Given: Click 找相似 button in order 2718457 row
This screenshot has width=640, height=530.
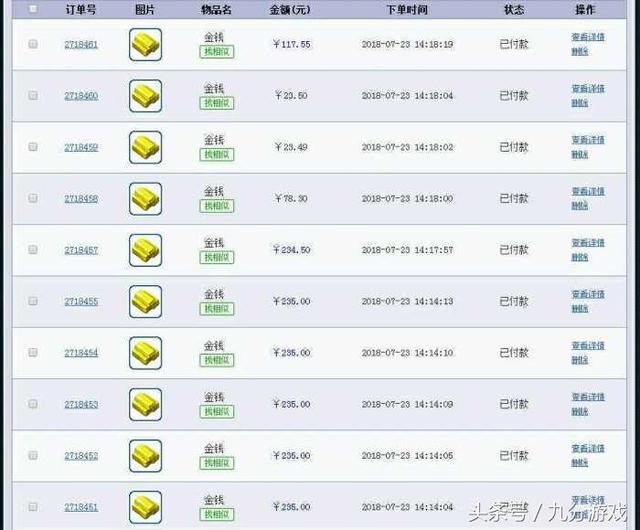Looking at the screenshot, I should tap(217, 258).
